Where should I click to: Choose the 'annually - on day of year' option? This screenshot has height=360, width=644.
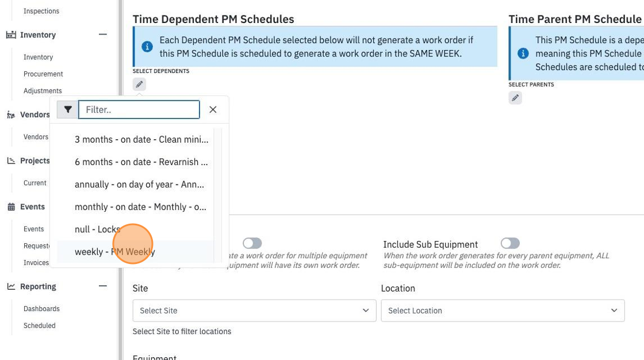[135, 184]
